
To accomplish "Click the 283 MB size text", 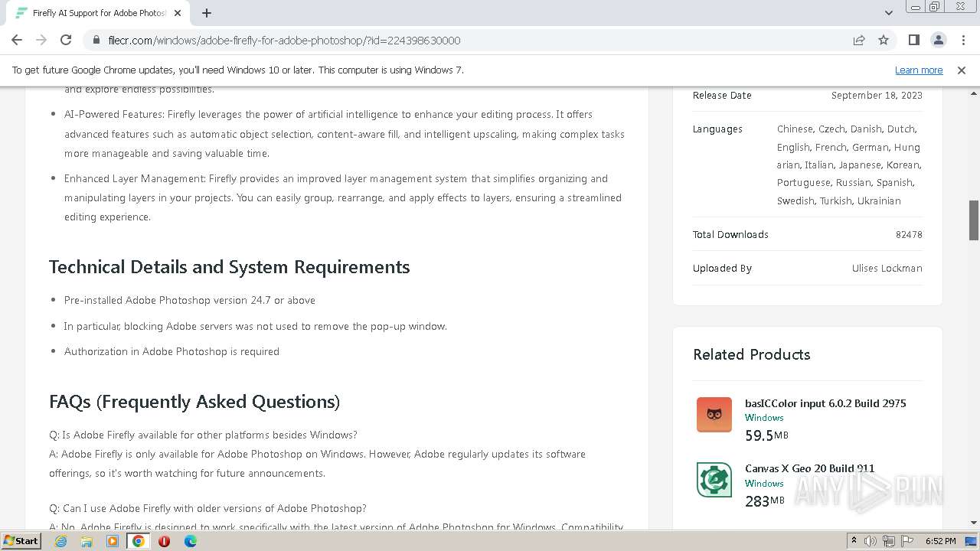I will point(765,501).
